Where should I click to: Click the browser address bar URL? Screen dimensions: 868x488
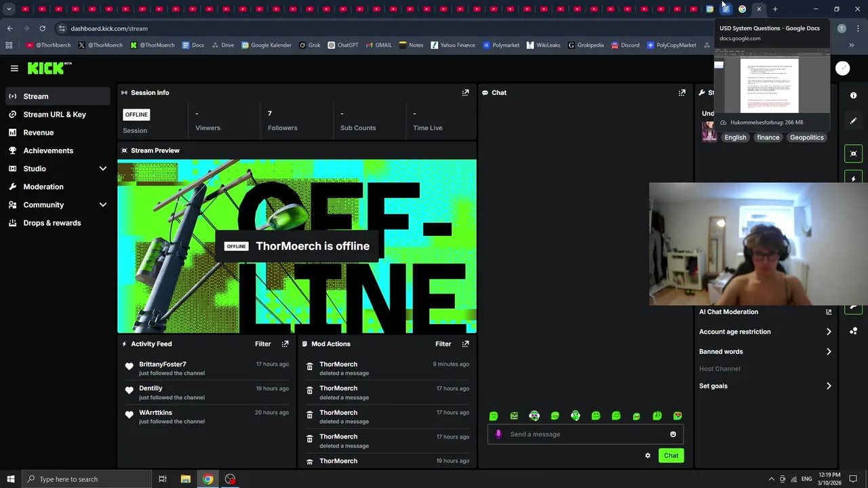(x=108, y=28)
